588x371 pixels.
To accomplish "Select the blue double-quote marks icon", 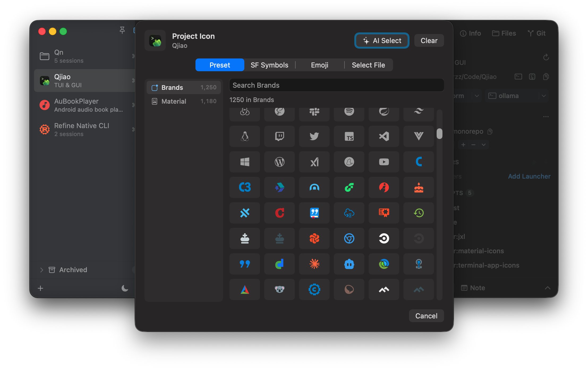I will [245, 264].
